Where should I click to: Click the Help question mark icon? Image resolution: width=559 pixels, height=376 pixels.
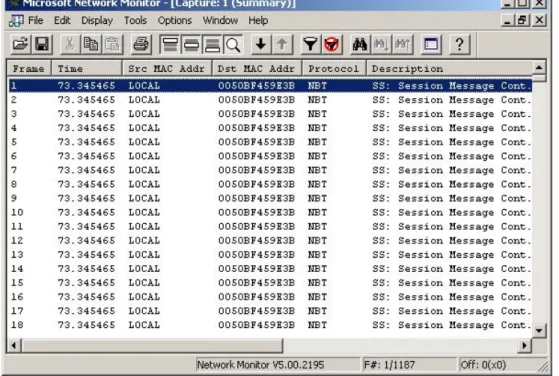[459, 45]
